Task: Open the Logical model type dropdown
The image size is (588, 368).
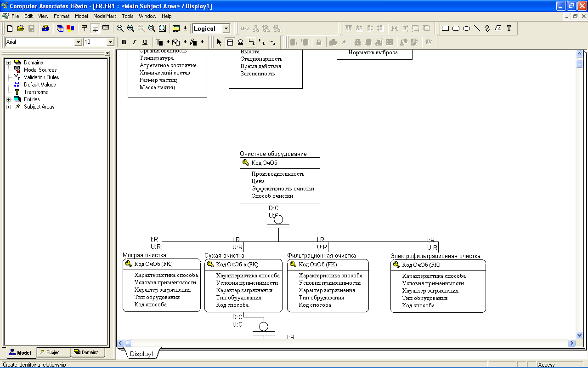Action: (226, 29)
